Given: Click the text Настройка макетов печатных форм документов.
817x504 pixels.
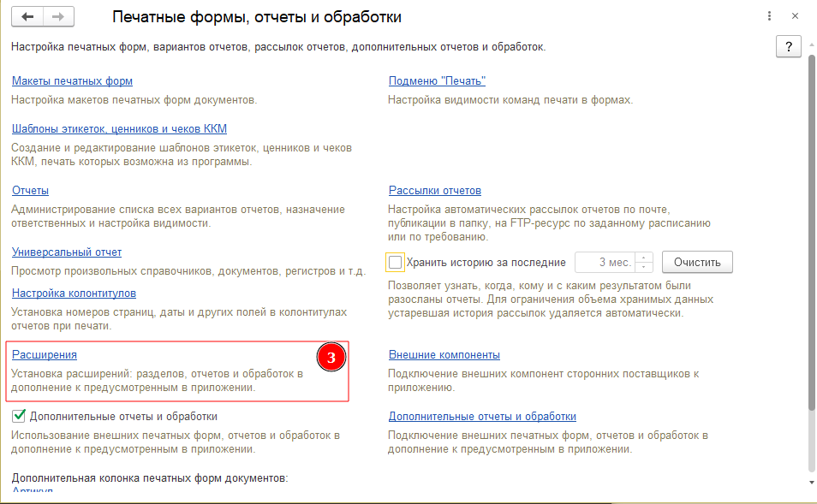Looking at the screenshot, I should pyautogui.click(x=134, y=100).
